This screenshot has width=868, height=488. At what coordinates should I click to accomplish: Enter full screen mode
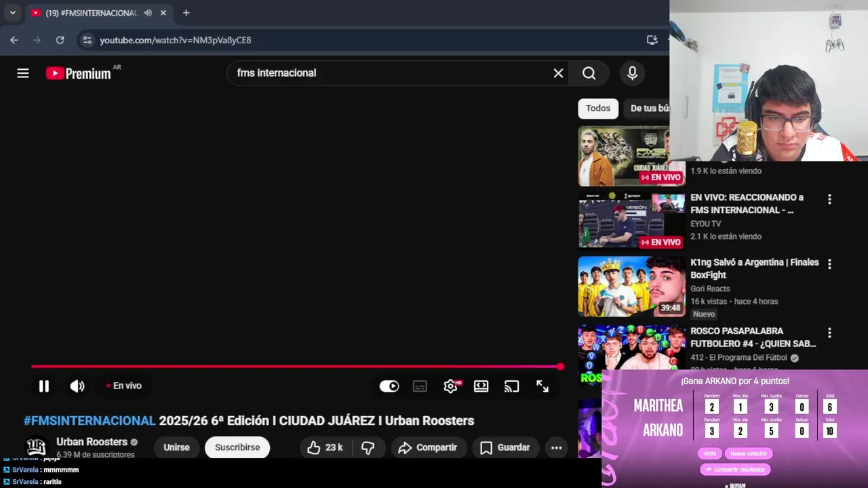542,386
